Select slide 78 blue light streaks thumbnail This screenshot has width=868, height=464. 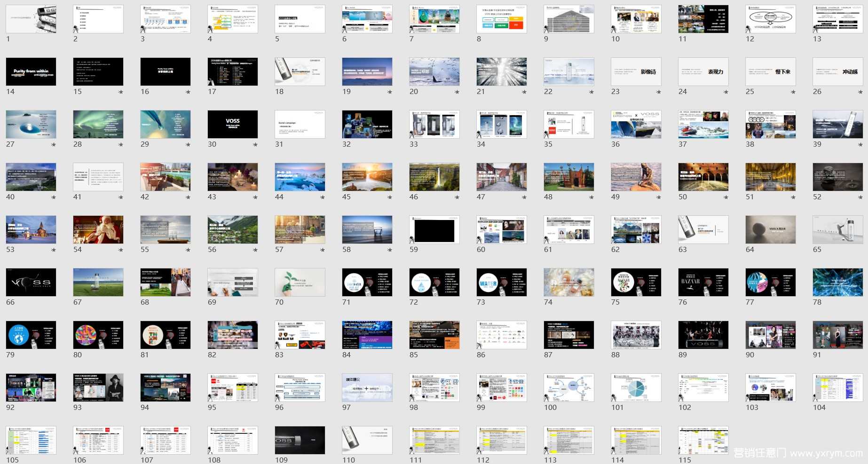(x=838, y=282)
